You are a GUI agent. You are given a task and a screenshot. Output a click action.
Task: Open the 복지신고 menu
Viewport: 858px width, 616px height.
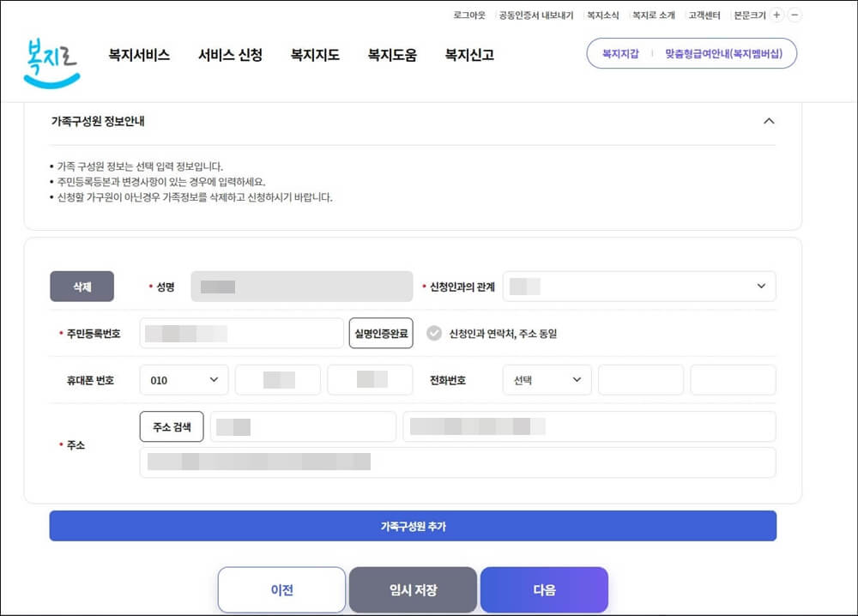pos(467,53)
